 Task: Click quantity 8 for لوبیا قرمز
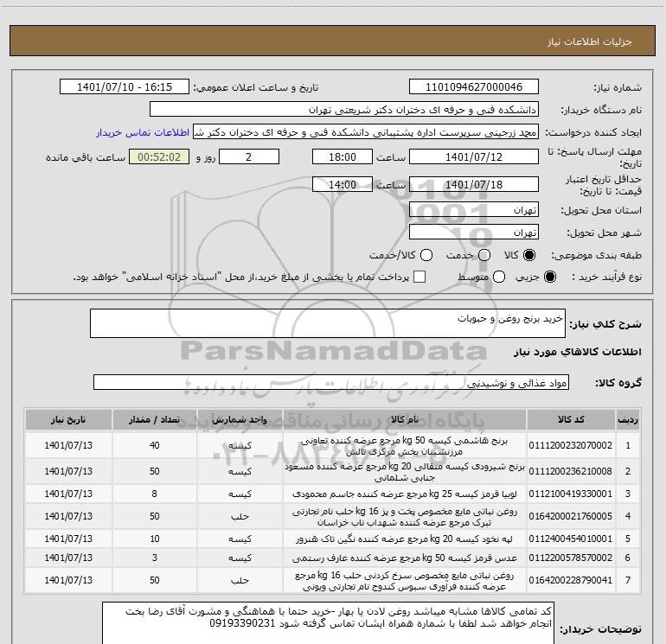(154, 494)
